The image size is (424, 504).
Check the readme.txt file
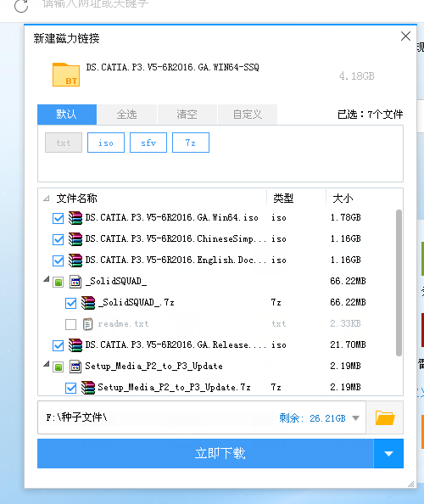(70, 324)
